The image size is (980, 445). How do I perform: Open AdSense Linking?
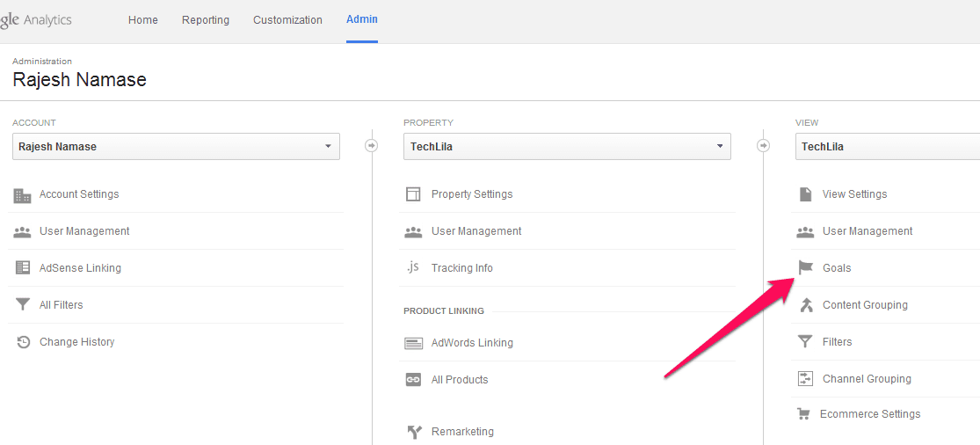(80, 268)
